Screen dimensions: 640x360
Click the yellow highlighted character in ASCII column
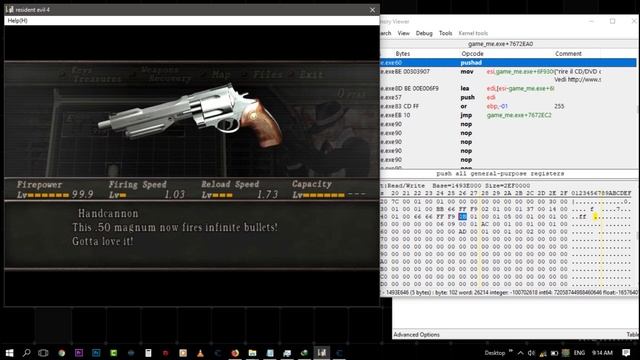coord(596,217)
